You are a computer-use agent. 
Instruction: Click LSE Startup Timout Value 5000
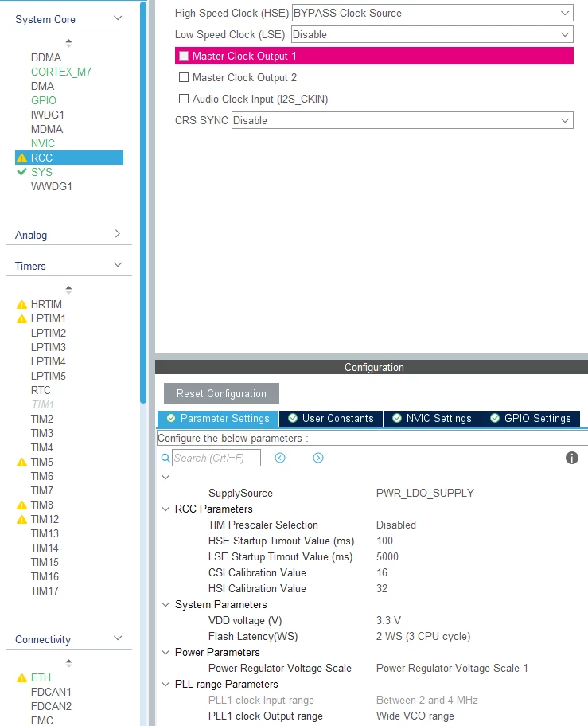(387, 556)
